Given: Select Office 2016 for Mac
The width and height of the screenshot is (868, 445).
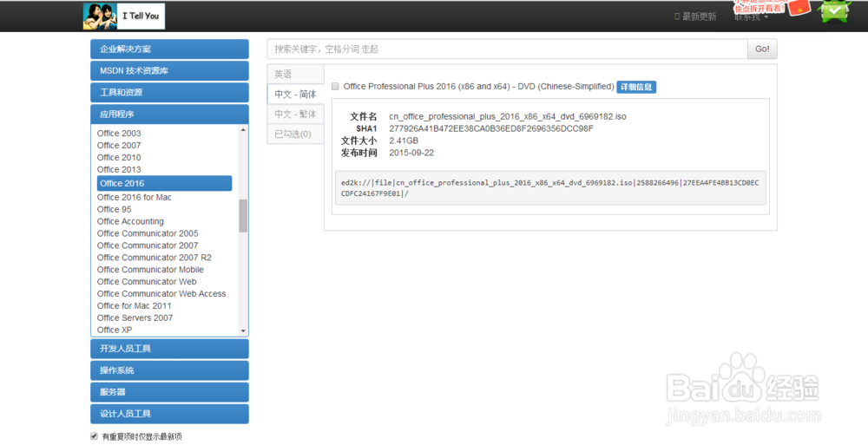Looking at the screenshot, I should tap(134, 198).
